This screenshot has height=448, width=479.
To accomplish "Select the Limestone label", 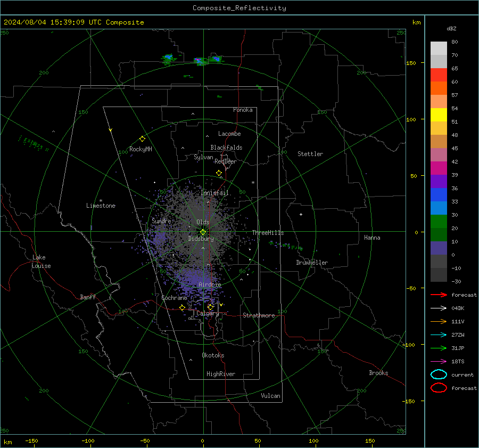I will click(101, 206).
